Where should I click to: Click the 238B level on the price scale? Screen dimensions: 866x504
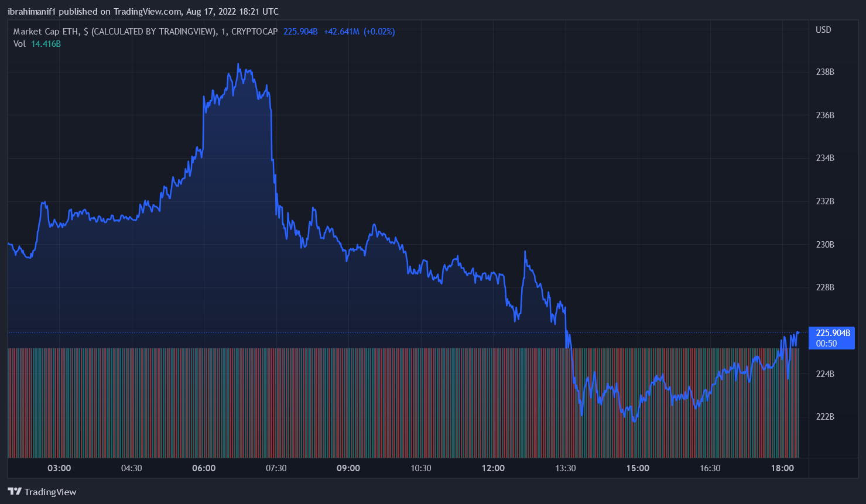pyautogui.click(x=824, y=72)
